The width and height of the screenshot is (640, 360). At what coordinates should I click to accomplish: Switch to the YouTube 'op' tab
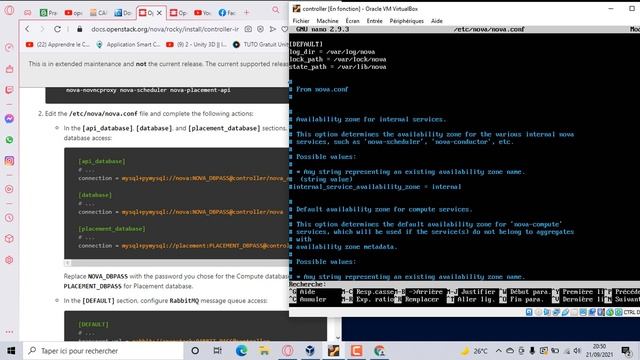(x=73, y=13)
